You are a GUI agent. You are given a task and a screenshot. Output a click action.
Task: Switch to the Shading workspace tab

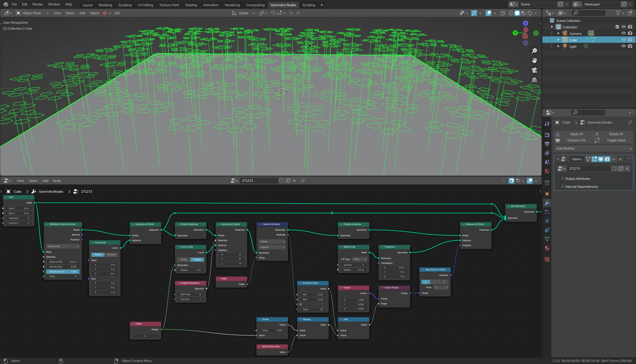point(191,5)
